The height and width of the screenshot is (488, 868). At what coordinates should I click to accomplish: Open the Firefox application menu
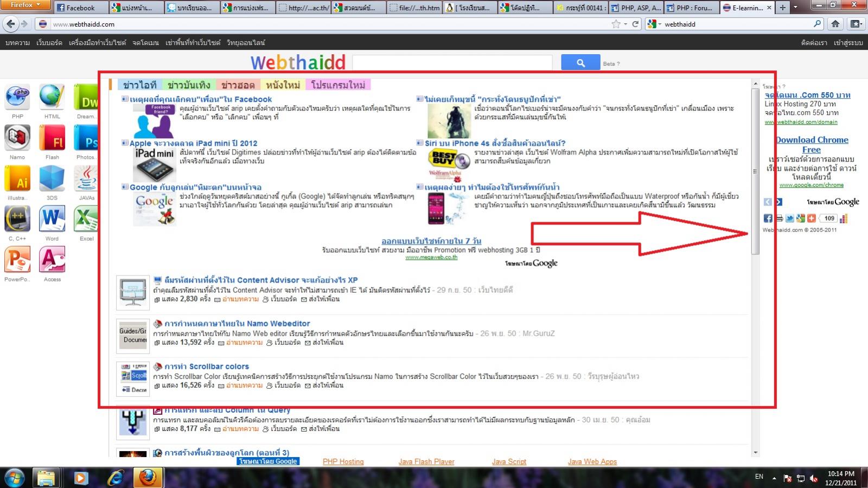pyautogui.click(x=25, y=5)
